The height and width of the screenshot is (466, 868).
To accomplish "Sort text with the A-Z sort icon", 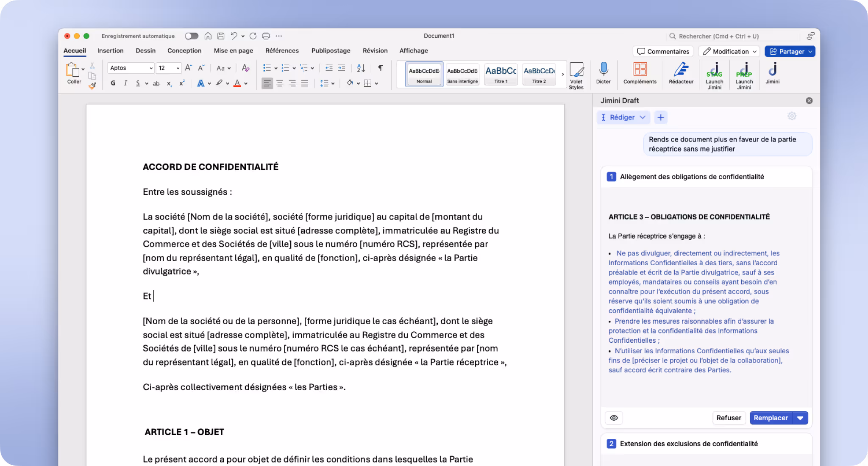I will click(360, 68).
